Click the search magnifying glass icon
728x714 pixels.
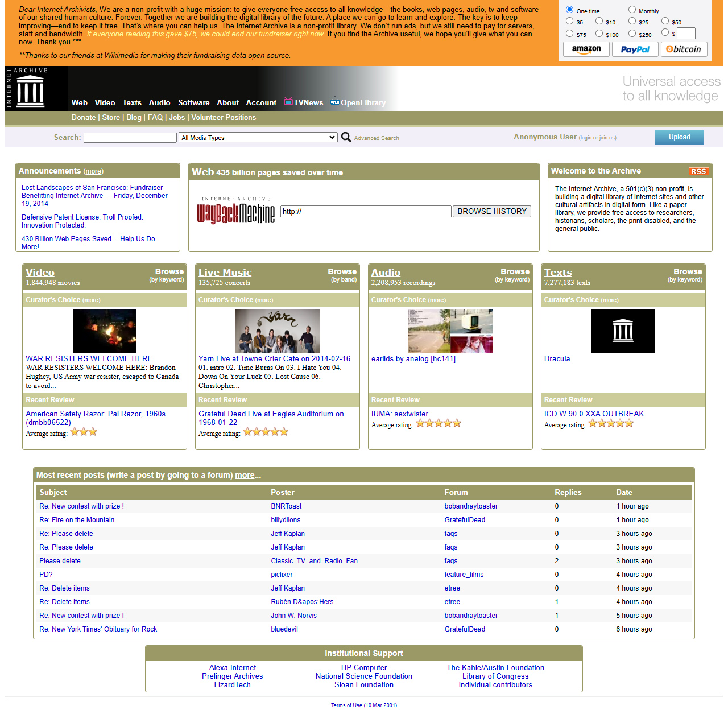coord(346,137)
